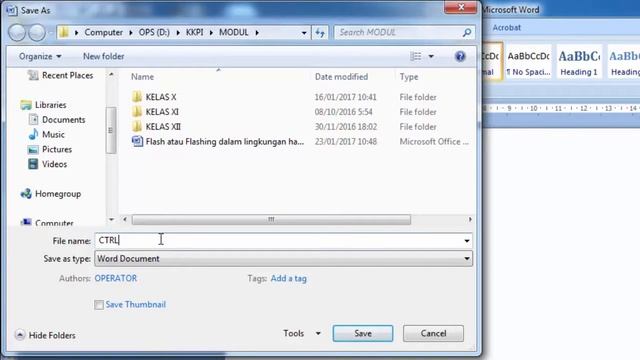640x360 pixels.
Task: Open the Tools dropdown menu
Action: click(x=302, y=333)
